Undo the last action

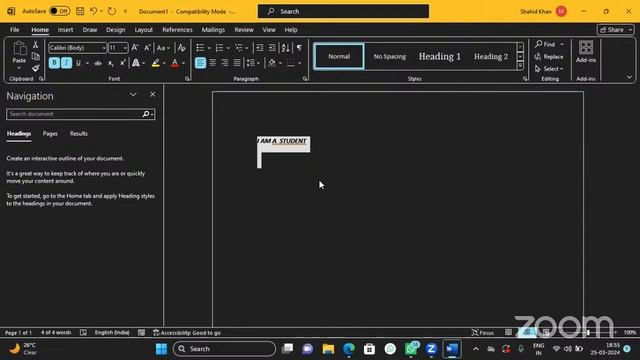click(93, 11)
